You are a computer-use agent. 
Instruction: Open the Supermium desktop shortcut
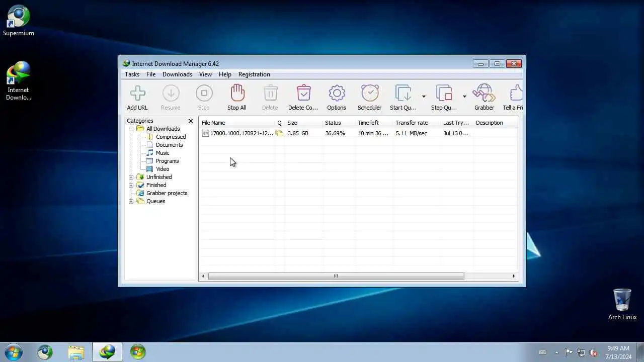click(19, 20)
